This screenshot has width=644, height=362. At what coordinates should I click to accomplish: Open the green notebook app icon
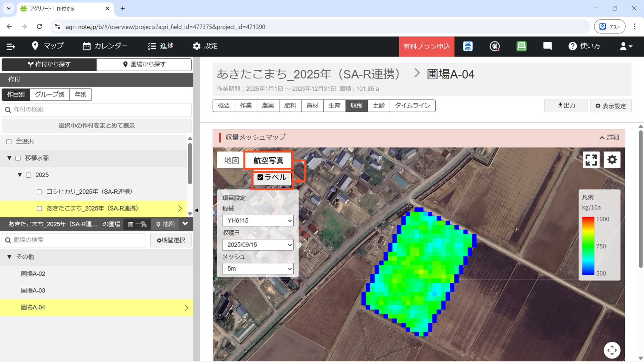[521, 46]
